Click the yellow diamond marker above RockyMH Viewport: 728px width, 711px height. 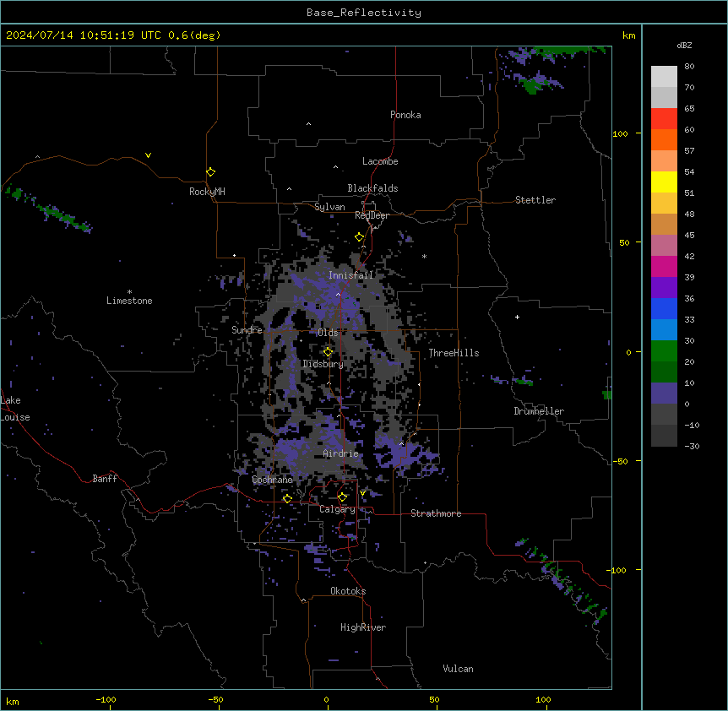(210, 171)
